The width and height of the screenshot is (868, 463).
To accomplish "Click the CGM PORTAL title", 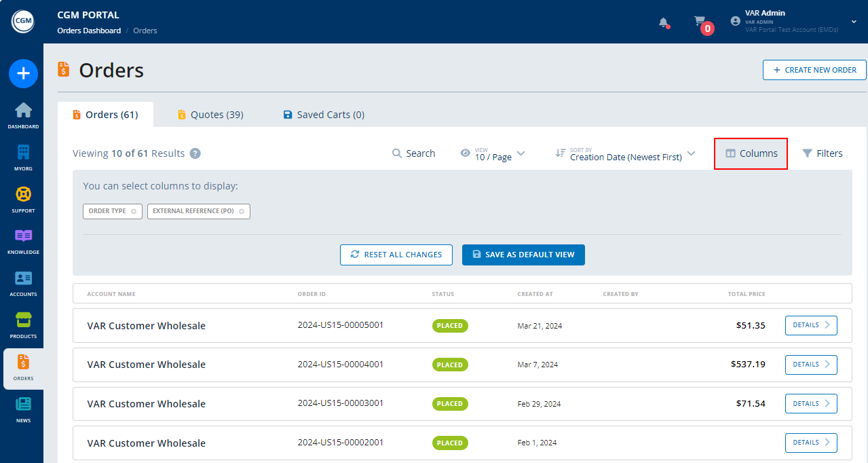I will click(88, 15).
